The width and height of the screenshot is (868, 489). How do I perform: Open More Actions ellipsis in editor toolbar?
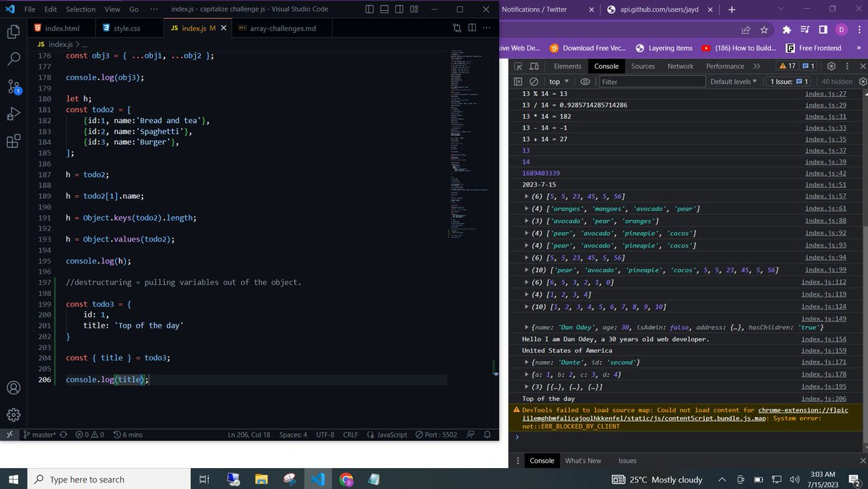486,28
